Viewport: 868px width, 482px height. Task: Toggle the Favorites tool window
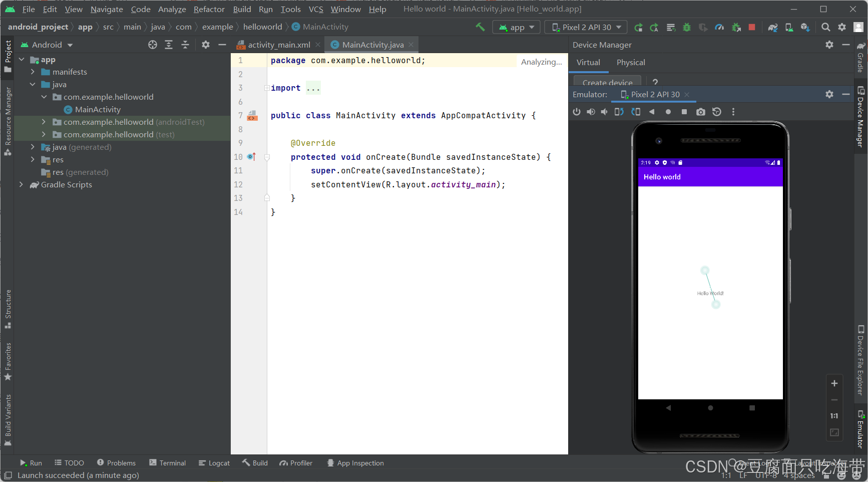(x=8, y=361)
